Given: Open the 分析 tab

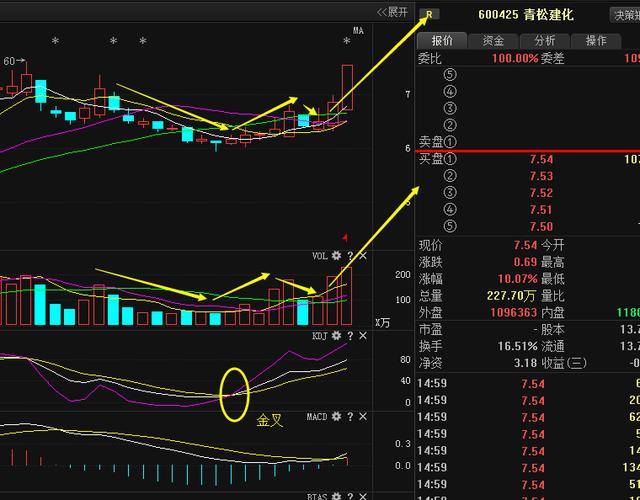Looking at the screenshot, I should 545,41.
